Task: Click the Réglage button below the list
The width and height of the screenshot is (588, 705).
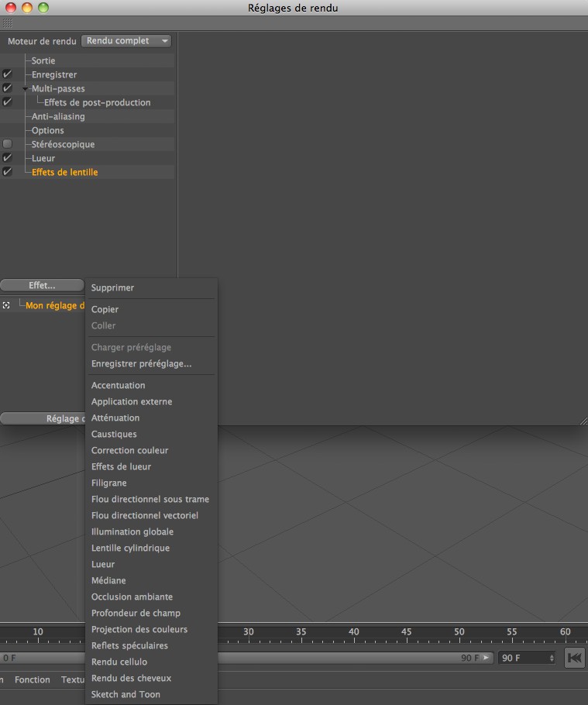Action: pyautogui.click(x=43, y=418)
